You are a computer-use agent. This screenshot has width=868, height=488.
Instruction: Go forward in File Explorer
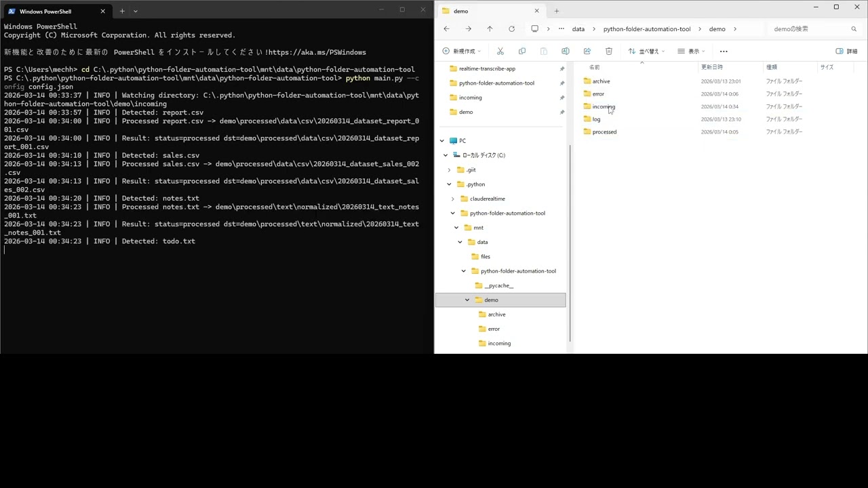pyautogui.click(x=468, y=29)
